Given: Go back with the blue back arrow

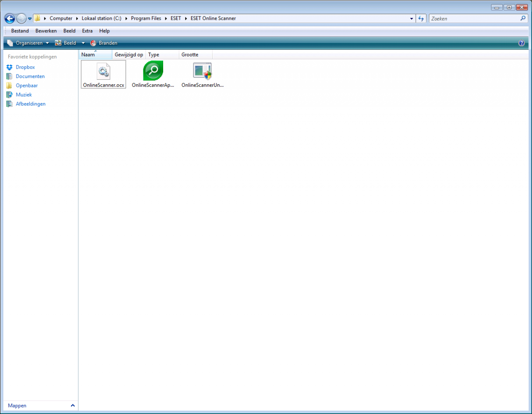Looking at the screenshot, I should pos(10,19).
